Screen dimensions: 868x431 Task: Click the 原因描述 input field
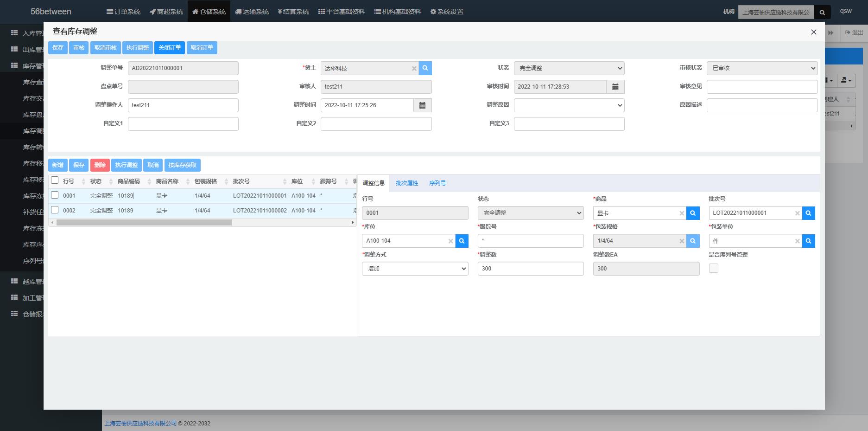coord(762,105)
